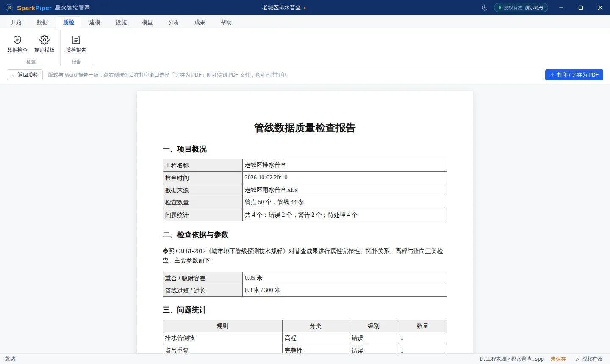Viewport: 610px width, 364px height.
Task: Select the 质检 ribbon tab
Action: click(69, 22)
